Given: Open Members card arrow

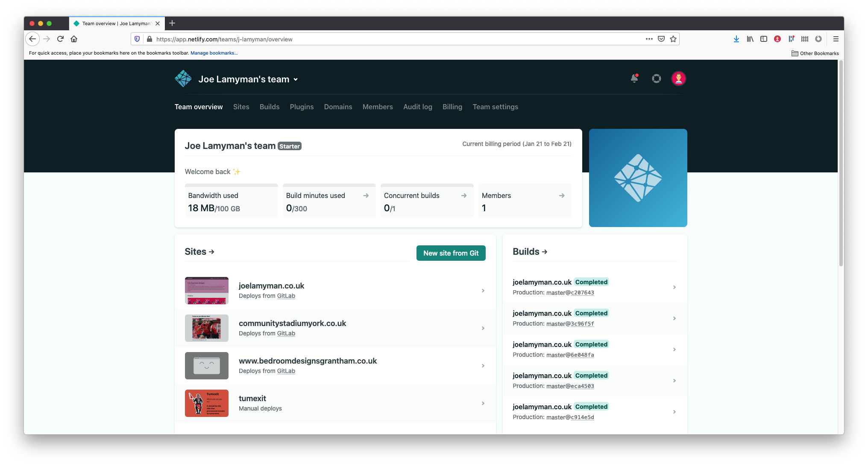Looking at the screenshot, I should (562, 195).
